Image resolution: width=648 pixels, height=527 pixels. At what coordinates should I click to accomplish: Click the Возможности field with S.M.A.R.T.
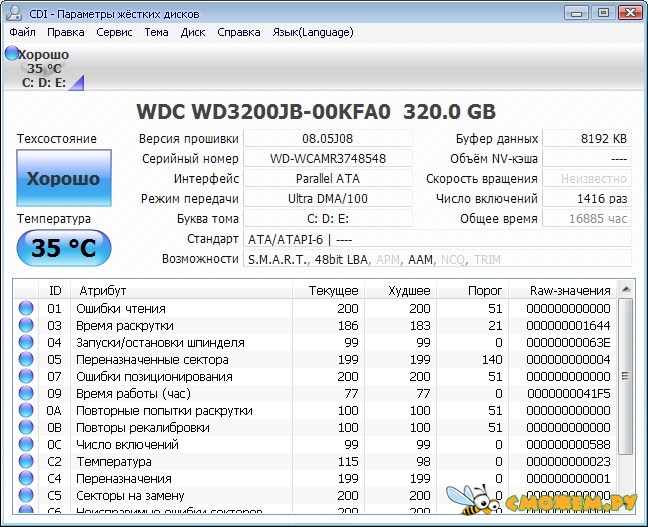pyautogui.click(x=437, y=259)
